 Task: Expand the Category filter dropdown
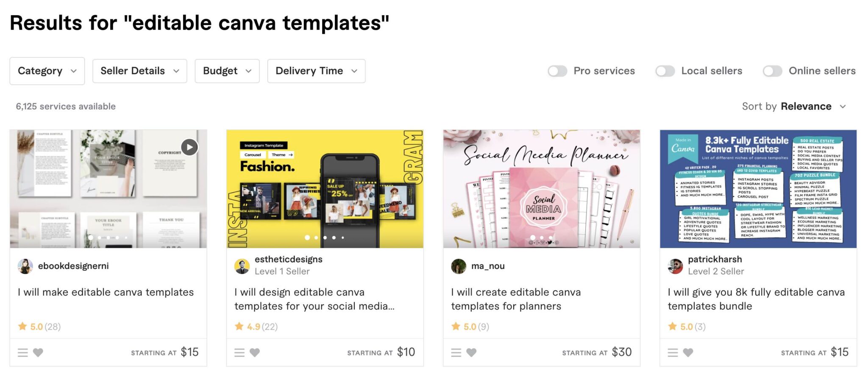click(x=47, y=71)
